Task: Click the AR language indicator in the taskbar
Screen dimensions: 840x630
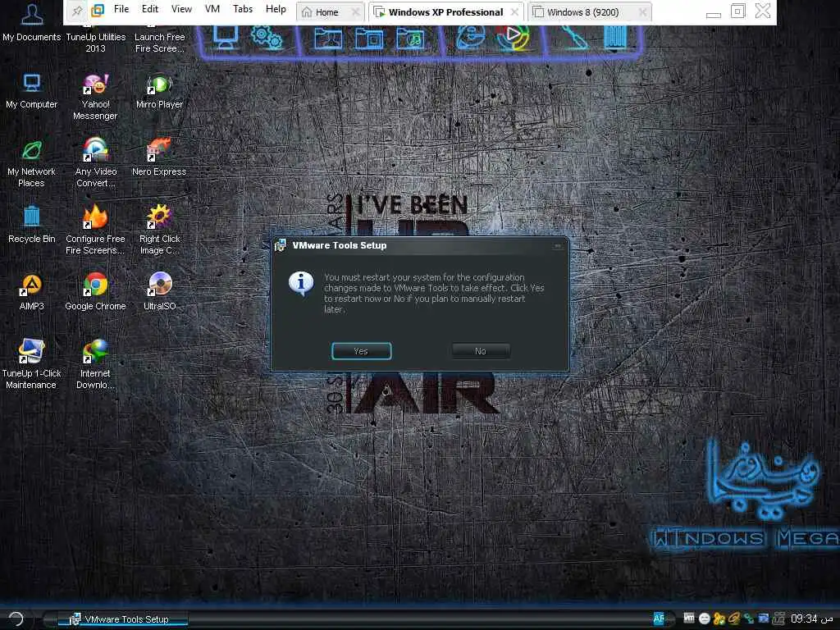Action: pos(659,619)
